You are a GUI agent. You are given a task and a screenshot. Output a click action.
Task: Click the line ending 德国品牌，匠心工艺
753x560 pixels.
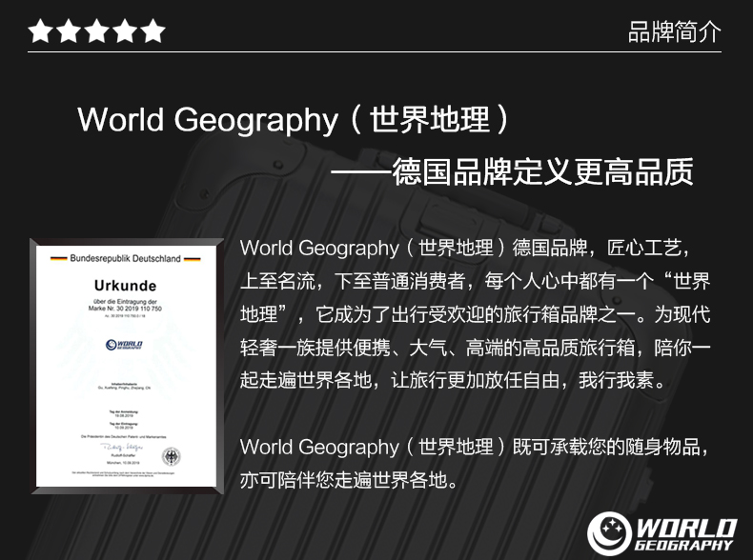466,248
